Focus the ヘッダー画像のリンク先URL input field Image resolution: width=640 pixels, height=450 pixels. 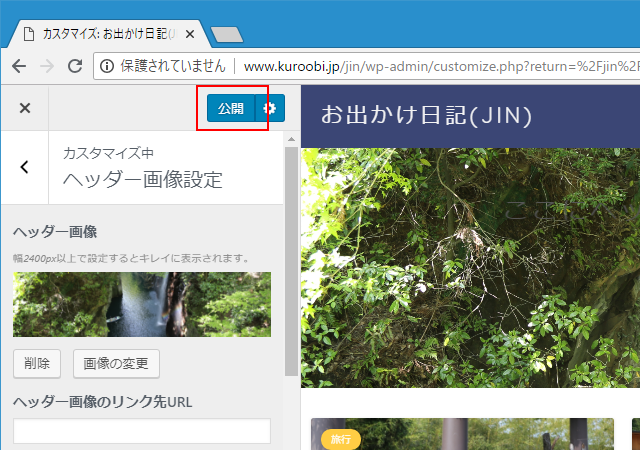142,430
